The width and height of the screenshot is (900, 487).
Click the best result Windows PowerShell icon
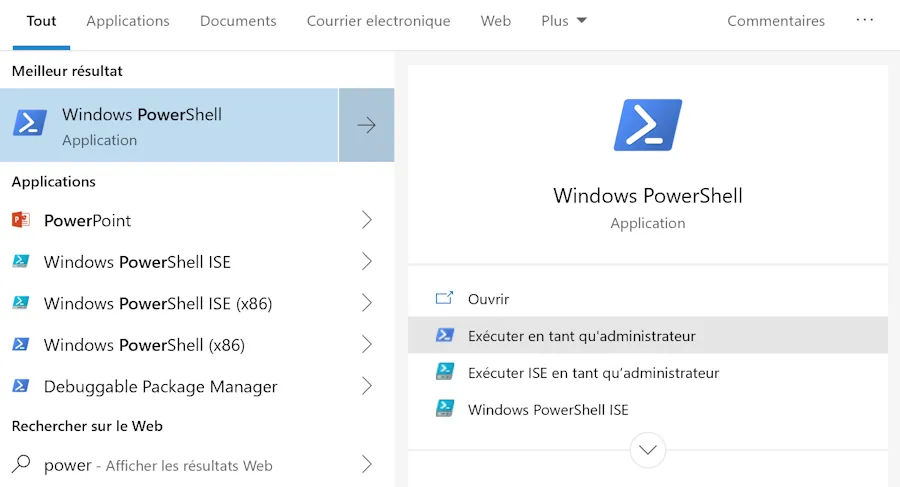30,123
